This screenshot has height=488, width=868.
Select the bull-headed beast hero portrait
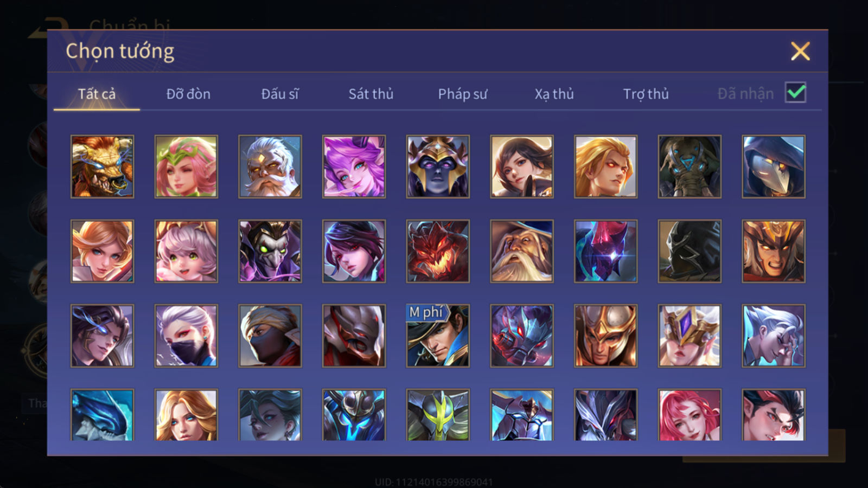coord(102,166)
